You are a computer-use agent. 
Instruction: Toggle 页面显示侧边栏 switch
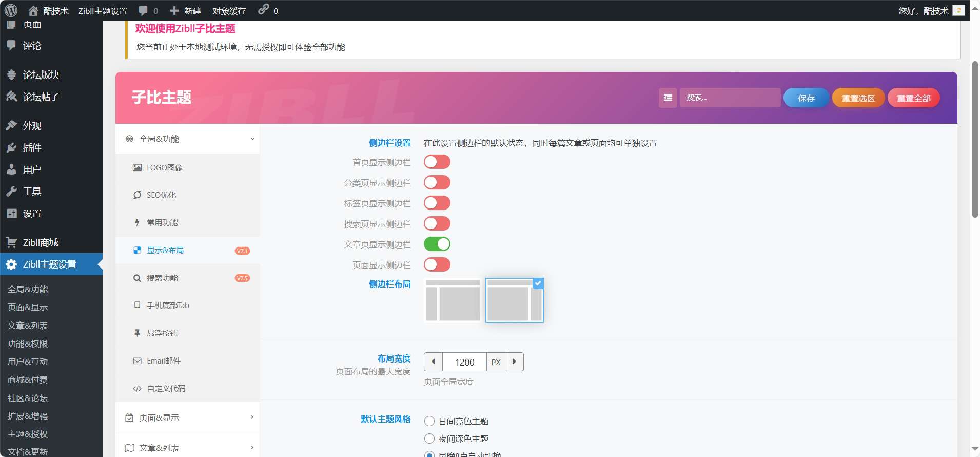pyautogui.click(x=437, y=265)
